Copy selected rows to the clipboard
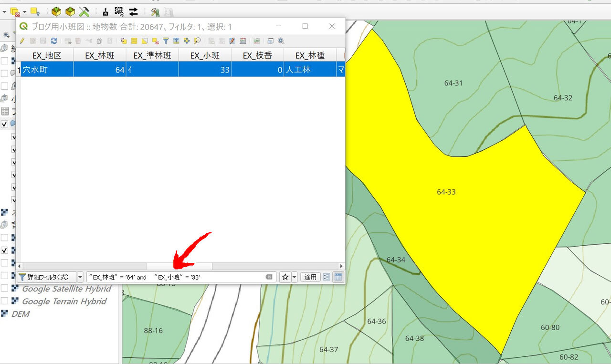Image resolution: width=611 pixels, height=364 pixels. pos(99,41)
